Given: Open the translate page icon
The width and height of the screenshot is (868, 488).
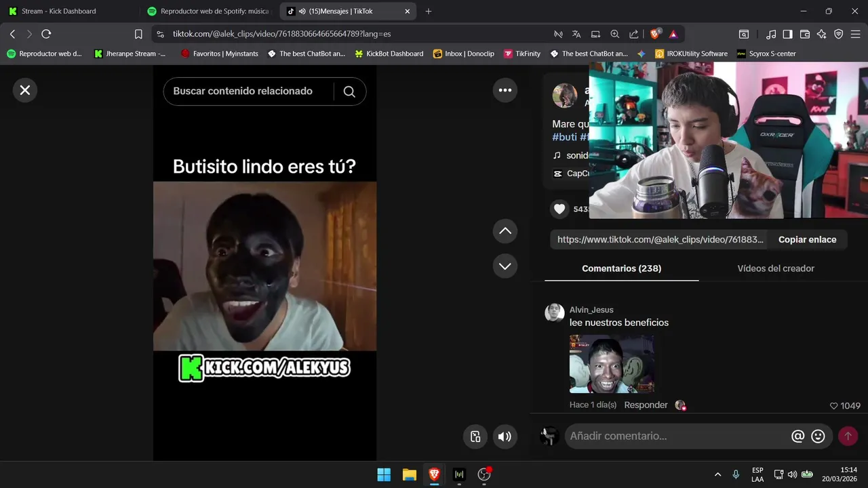Looking at the screenshot, I should 576,34.
